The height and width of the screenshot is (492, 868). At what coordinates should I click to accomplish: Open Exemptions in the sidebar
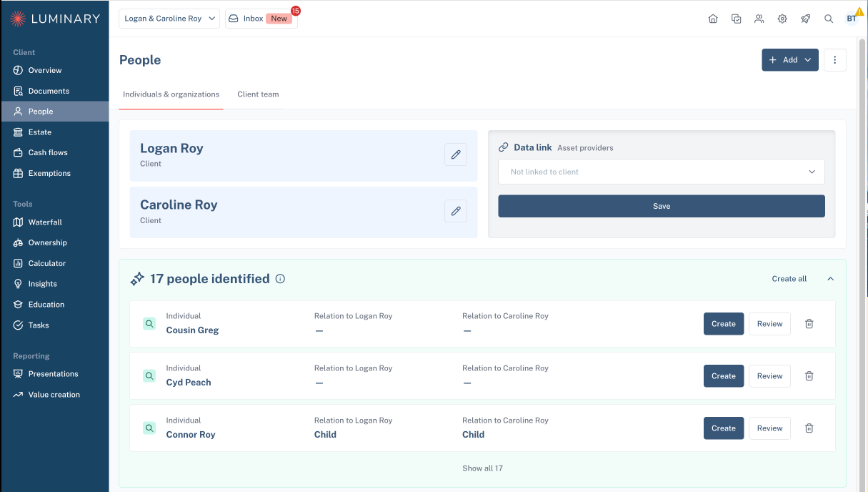(54, 173)
